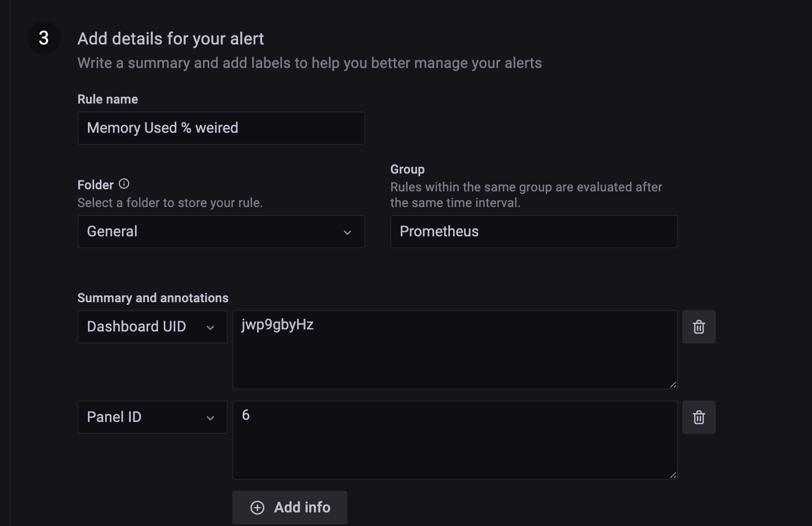Image resolution: width=812 pixels, height=526 pixels.
Task: Open the General folder dropdown
Action: click(x=221, y=232)
